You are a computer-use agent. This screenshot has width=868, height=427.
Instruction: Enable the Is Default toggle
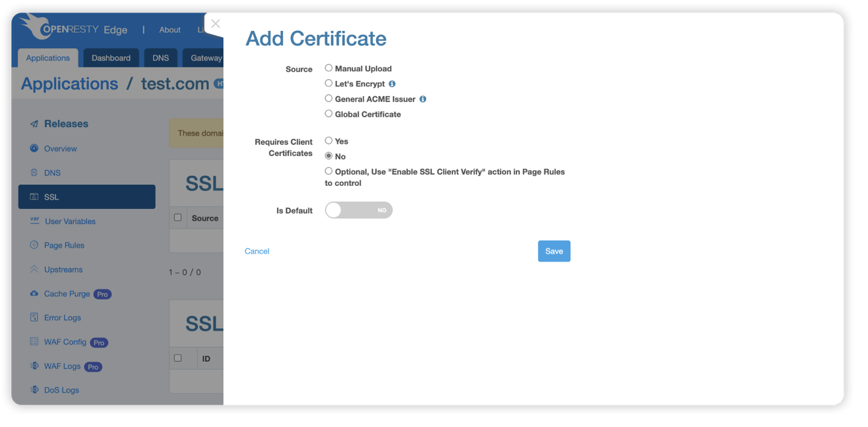pos(358,210)
